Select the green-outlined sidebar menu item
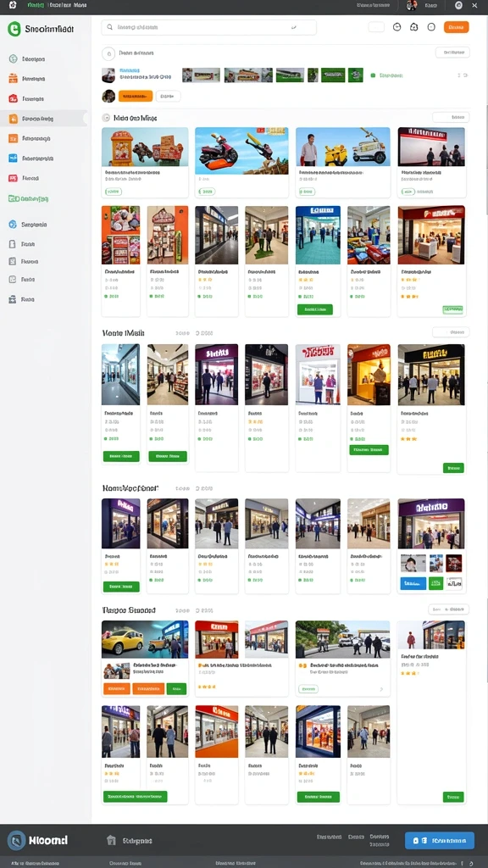Screen dimensions: 488x868 28,198
